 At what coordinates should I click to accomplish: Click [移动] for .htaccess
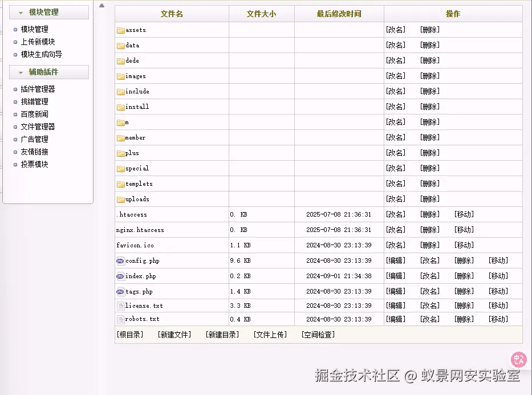[464, 214]
